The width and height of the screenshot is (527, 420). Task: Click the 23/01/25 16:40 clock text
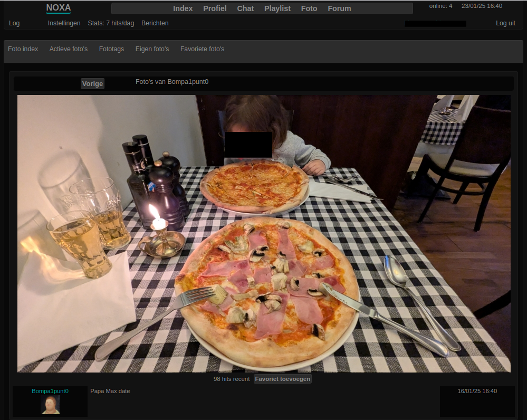tap(482, 6)
